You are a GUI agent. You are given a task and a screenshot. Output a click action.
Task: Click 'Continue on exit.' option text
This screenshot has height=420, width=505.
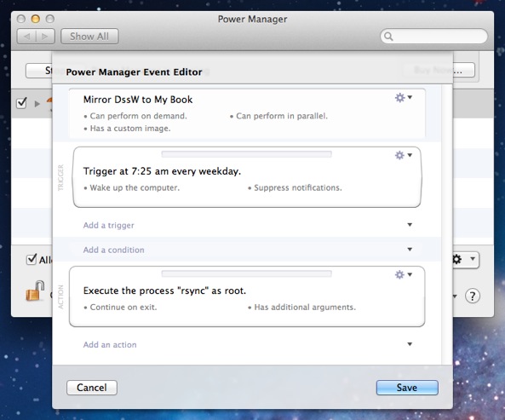click(123, 308)
